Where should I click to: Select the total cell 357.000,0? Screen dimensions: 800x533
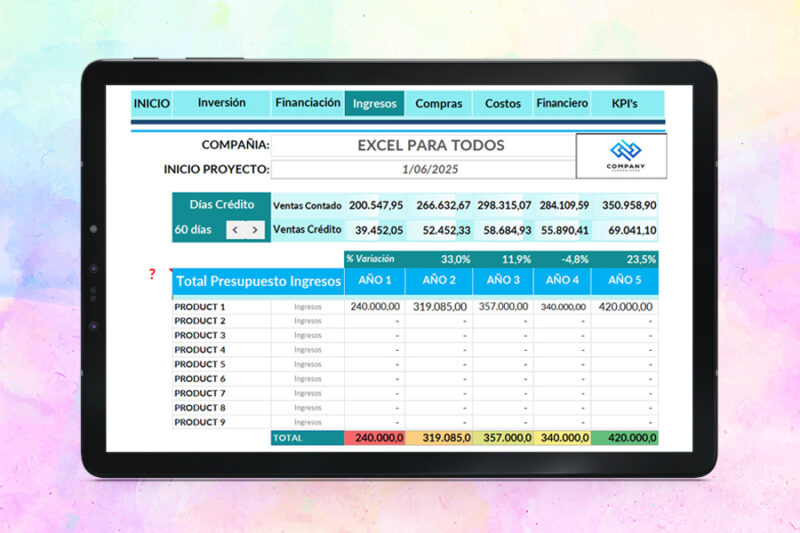(503, 438)
